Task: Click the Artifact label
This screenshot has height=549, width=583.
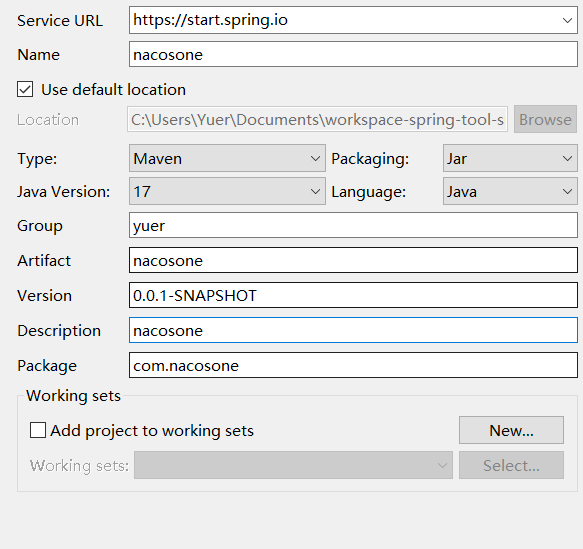Action: coord(44,261)
